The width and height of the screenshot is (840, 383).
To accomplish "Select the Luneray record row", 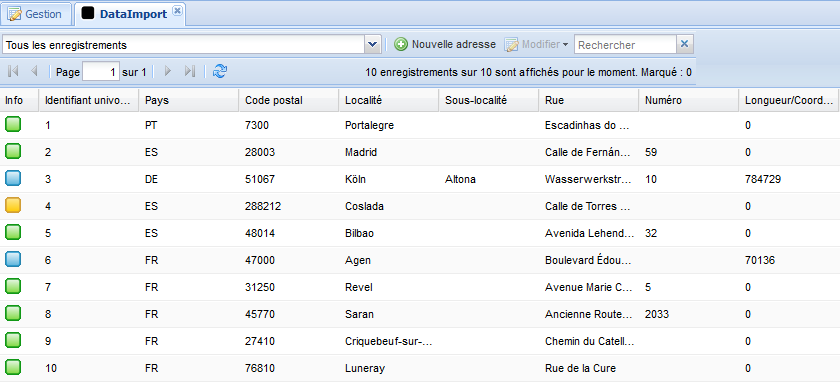I will coord(420,368).
